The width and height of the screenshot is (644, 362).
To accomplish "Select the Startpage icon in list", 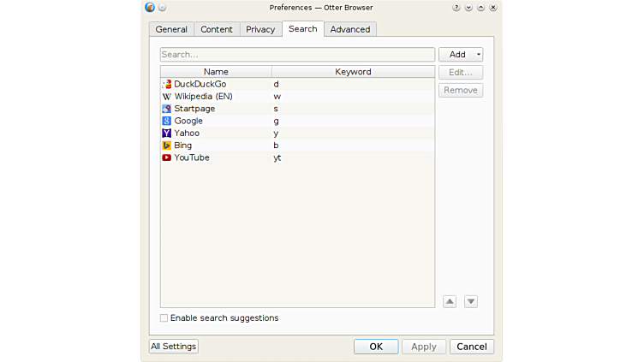I will pos(167,109).
